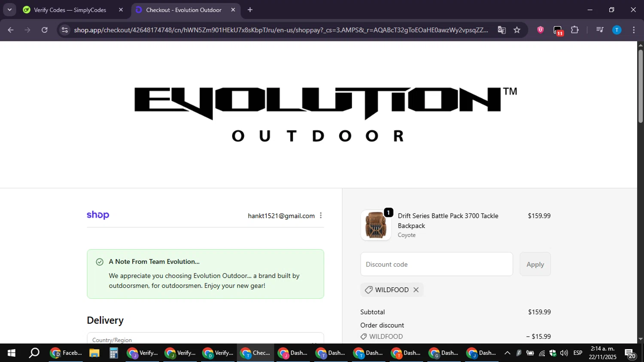Click the Evolution Outdoor logo

pyautogui.click(x=325, y=114)
